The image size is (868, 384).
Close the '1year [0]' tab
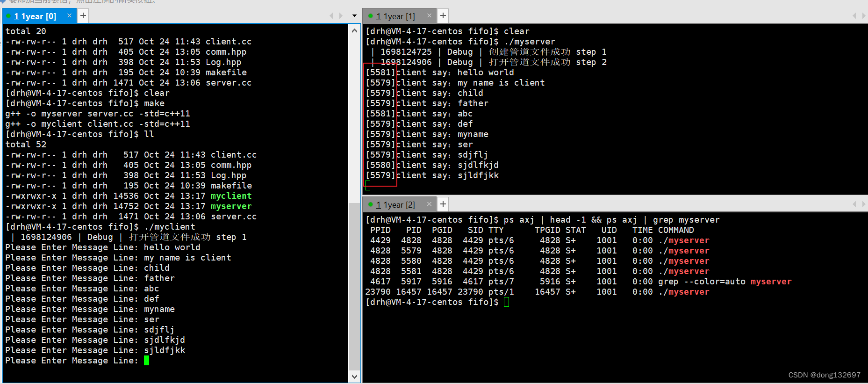(69, 15)
